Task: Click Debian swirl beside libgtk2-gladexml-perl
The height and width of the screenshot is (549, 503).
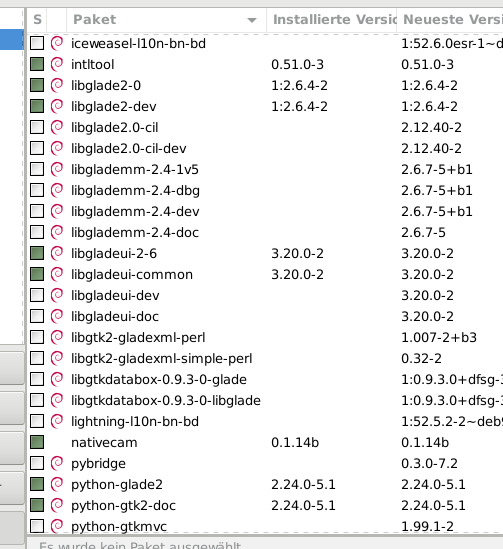Action: coord(57,337)
